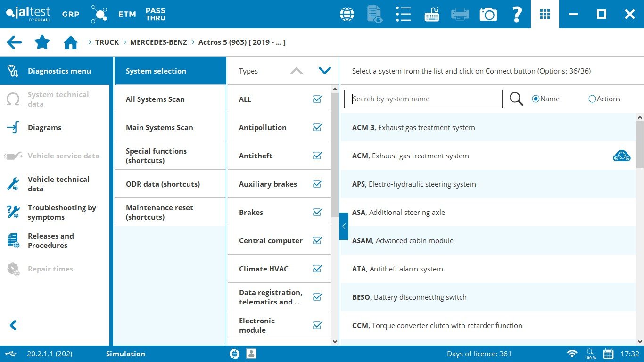Uncheck the Antipollution type checkbox
644x362 pixels.
pyautogui.click(x=317, y=127)
